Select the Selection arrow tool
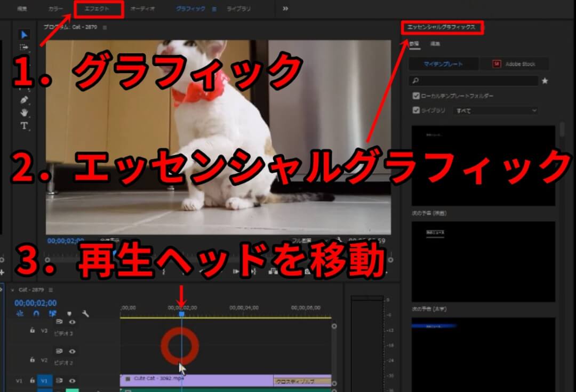Screen dimensions: 576x392 pyautogui.click(x=24, y=35)
